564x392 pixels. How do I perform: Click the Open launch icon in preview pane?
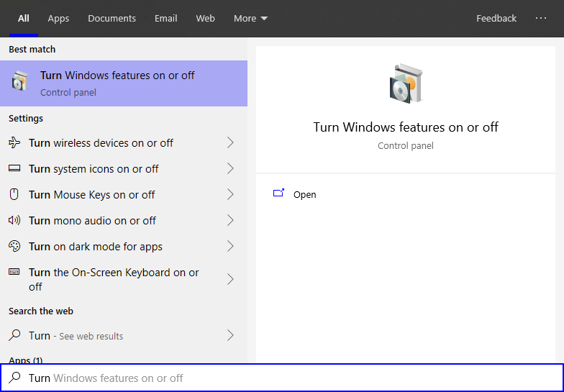(279, 193)
